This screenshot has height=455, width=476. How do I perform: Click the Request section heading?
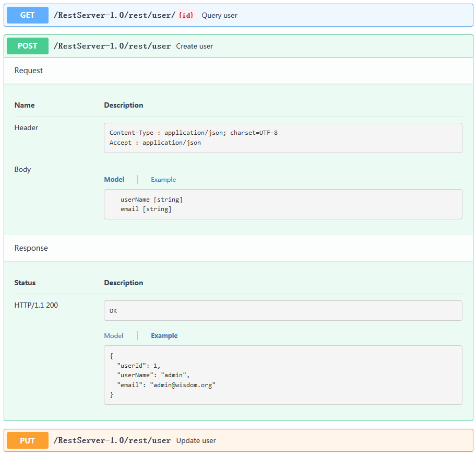29,71
